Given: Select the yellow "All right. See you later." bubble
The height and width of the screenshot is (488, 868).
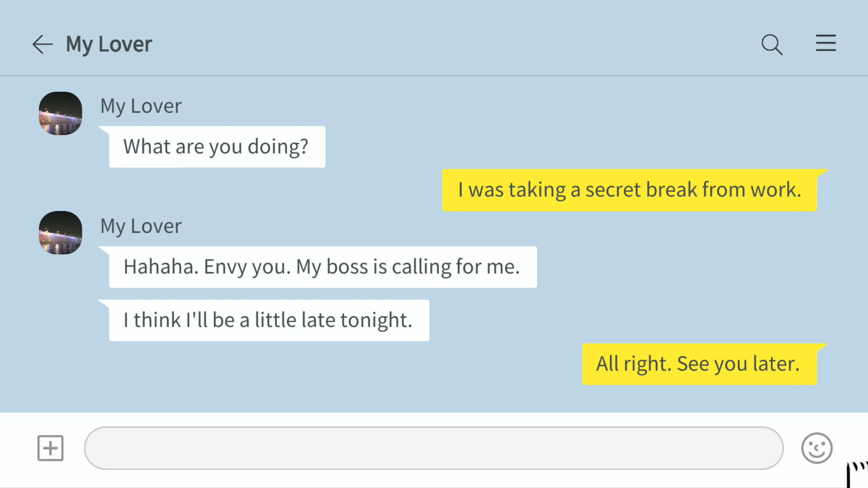Looking at the screenshot, I should pyautogui.click(x=699, y=364).
